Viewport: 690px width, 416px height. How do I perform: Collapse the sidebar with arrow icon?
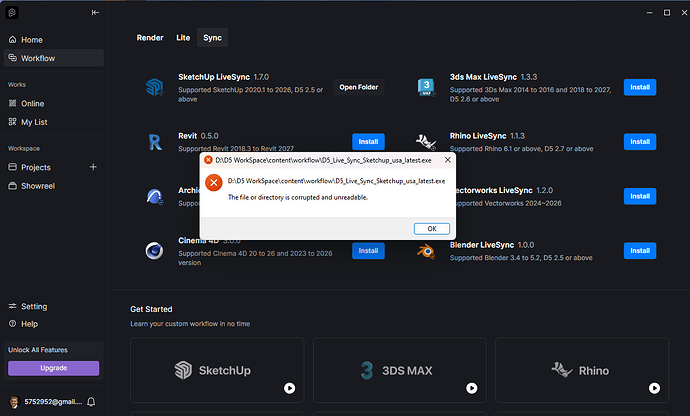point(95,12)
